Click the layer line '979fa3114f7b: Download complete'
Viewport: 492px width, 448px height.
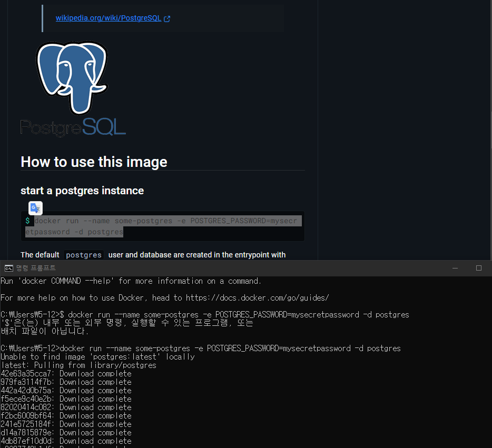pyautogui.click(x=66, y=382)
